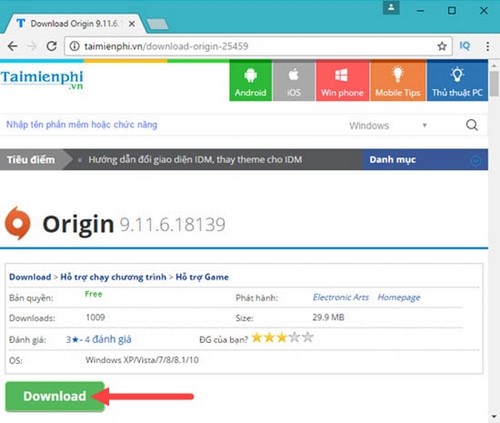Viewport: 500px width, 423px height.
Task: Click the browser forward arrow
Action: pyautogui.click(x=32, y=46)
